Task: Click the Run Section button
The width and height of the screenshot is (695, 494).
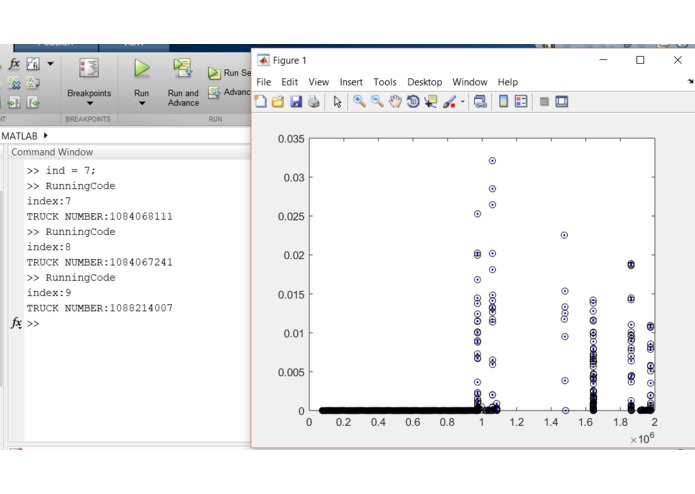Action: pyautogui.click(x=229, y=73)
